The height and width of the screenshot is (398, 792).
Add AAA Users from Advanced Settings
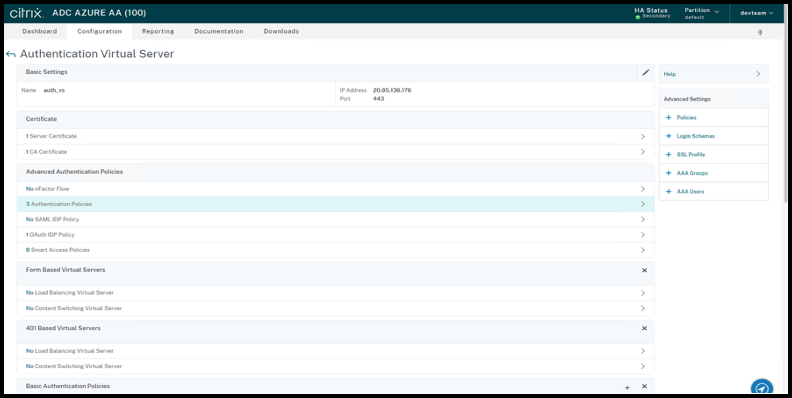click(x=714, y=191)
